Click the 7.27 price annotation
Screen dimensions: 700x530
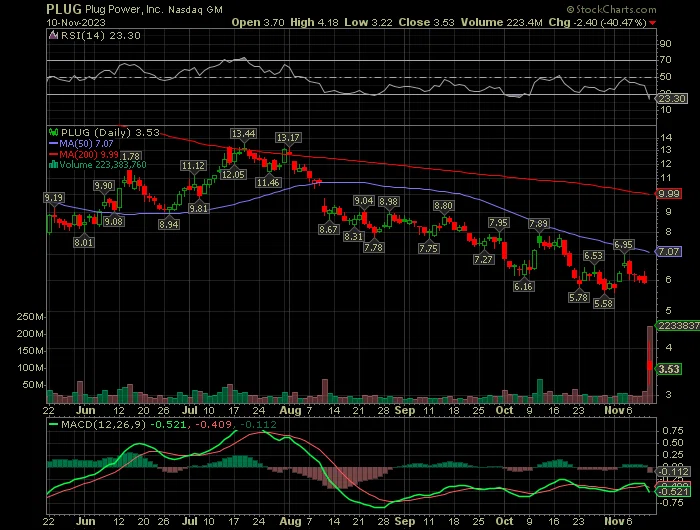tap(483, 259)
